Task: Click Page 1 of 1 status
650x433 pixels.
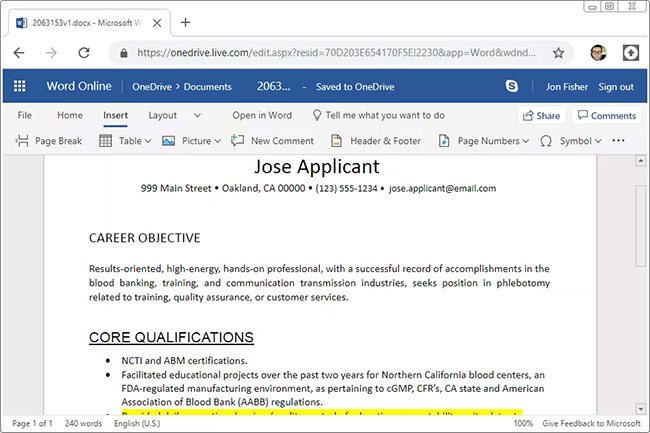Action: tap(32, 423)
